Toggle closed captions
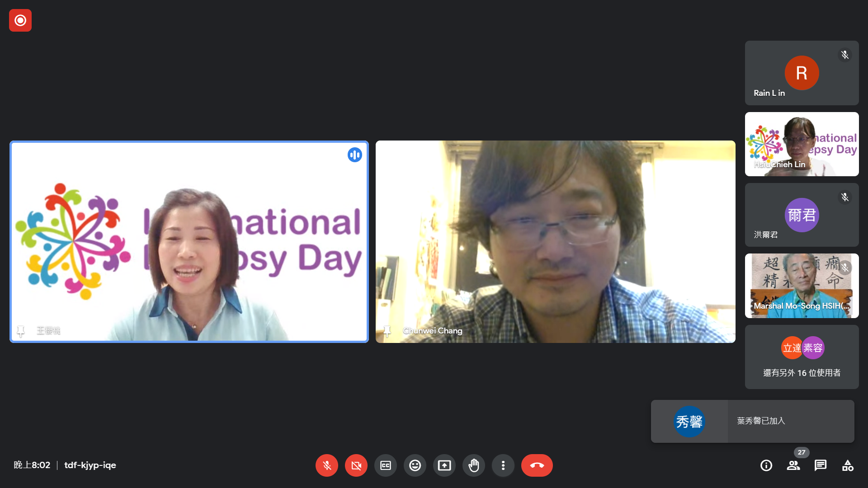This screenshot has height=488, width=868. [385, 465]
